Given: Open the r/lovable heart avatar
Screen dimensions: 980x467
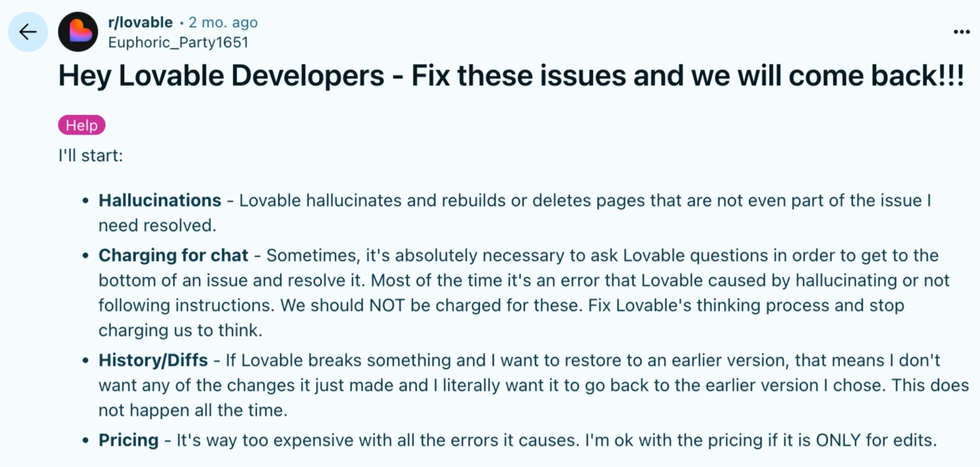Looking at the screenshot, I should 78,32.
